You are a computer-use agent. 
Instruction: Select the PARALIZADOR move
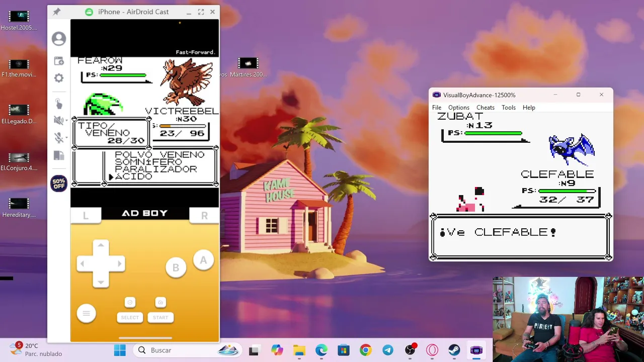pos(155,169)
